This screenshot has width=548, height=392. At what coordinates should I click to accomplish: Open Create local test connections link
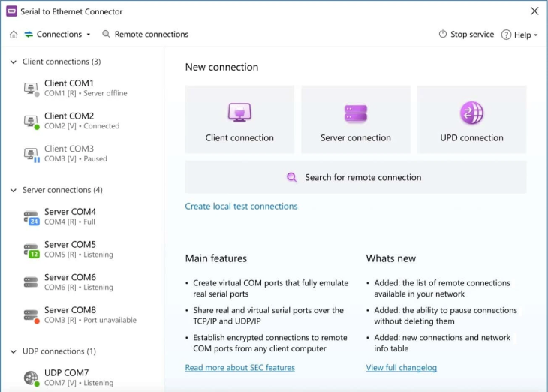[x=241, y=207]
